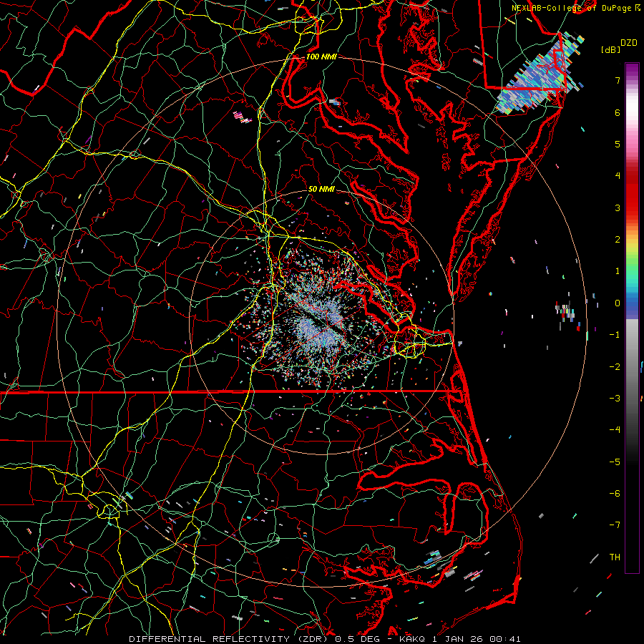
Task: Click the DZD product label above the scale
Action: tap(628, 43)
